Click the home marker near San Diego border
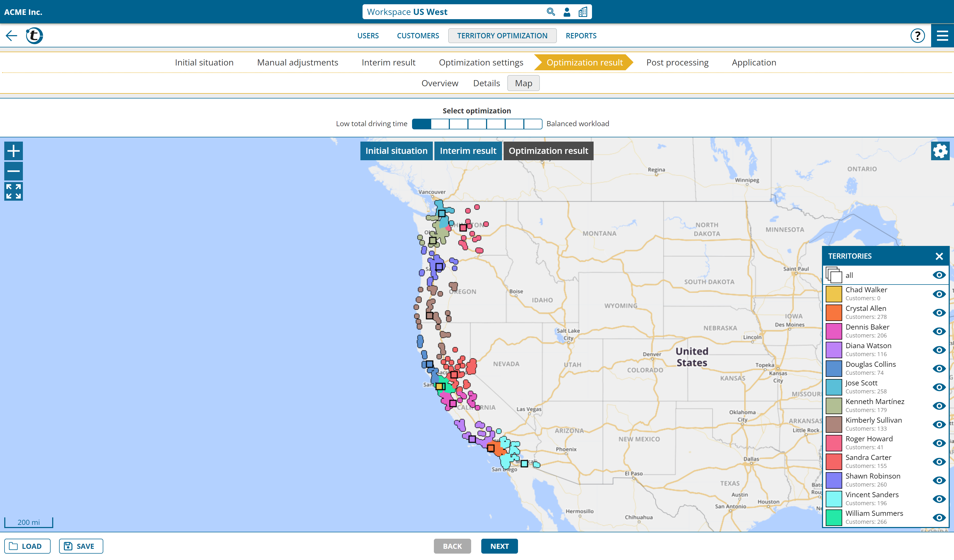 (x=524, y=463)
